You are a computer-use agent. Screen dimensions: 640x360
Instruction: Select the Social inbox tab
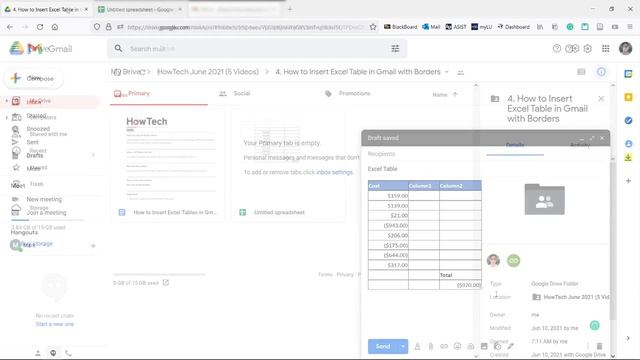click(235, 93)
